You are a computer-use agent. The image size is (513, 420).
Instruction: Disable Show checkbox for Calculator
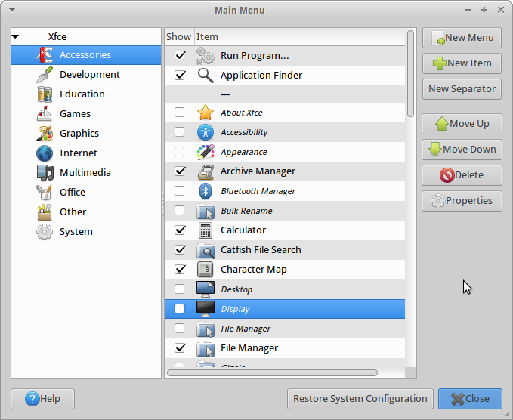(x=180, y=230)
